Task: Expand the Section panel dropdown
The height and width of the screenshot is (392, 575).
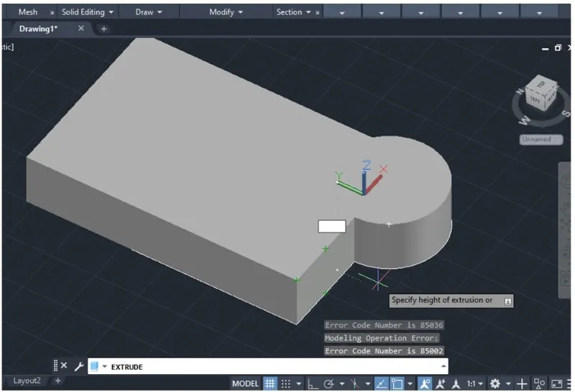Action: pyautogui.click(x=294, y=12)
